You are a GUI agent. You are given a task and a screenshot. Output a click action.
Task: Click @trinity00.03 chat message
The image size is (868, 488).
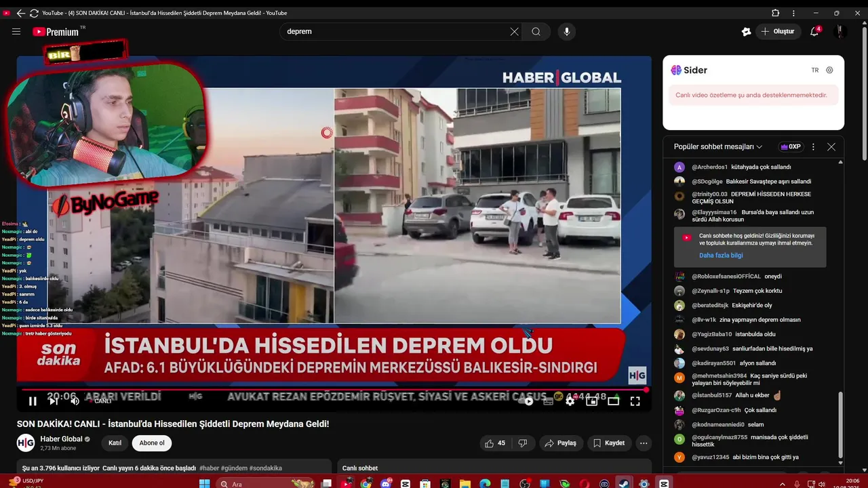click(752, 198)
